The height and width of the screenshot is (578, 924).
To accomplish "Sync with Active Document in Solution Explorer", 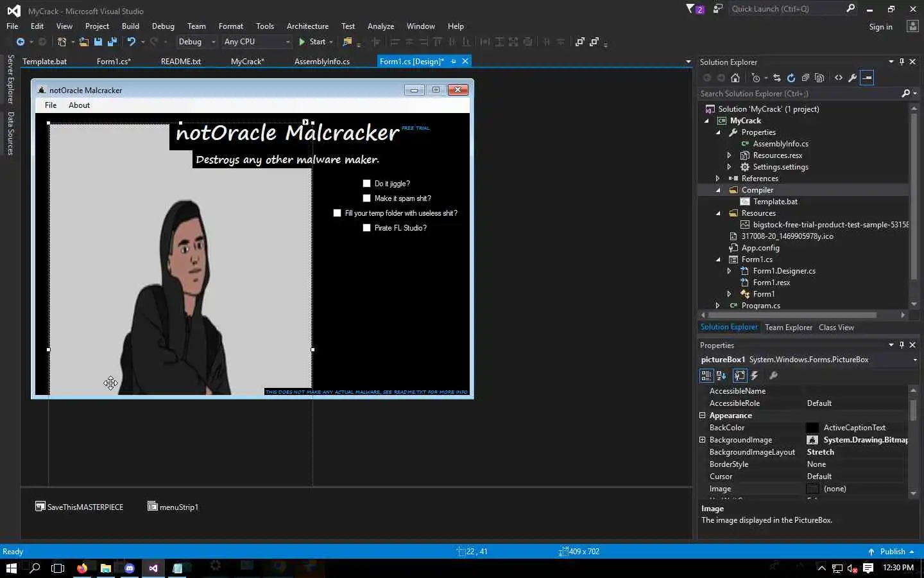I will (x=777, y=78).
